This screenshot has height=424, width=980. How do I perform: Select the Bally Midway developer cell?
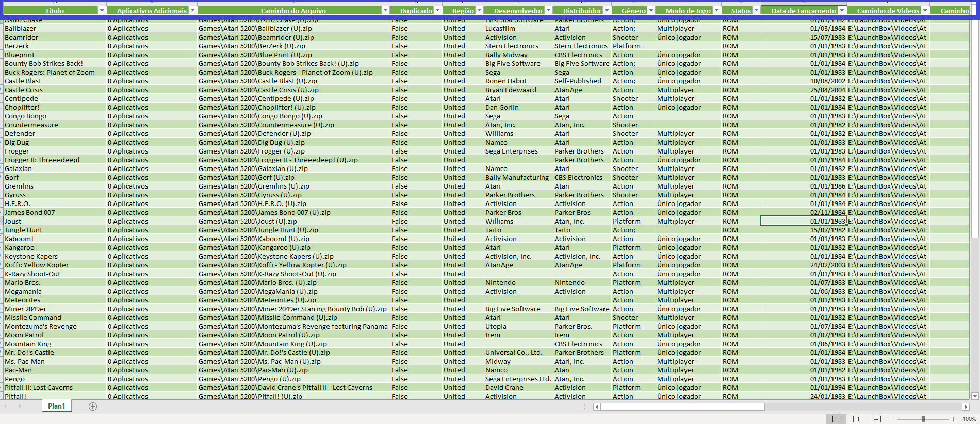pos(518,55)
